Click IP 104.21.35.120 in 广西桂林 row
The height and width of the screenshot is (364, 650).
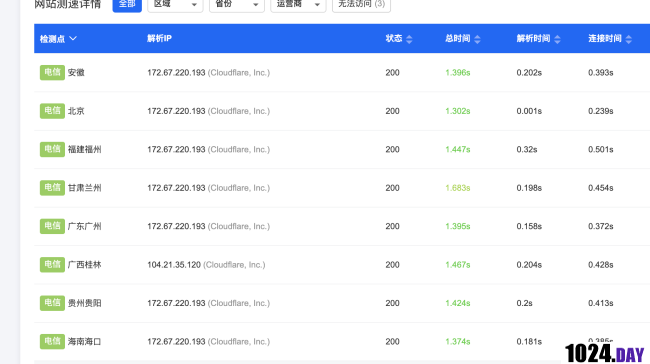(174, 265)
